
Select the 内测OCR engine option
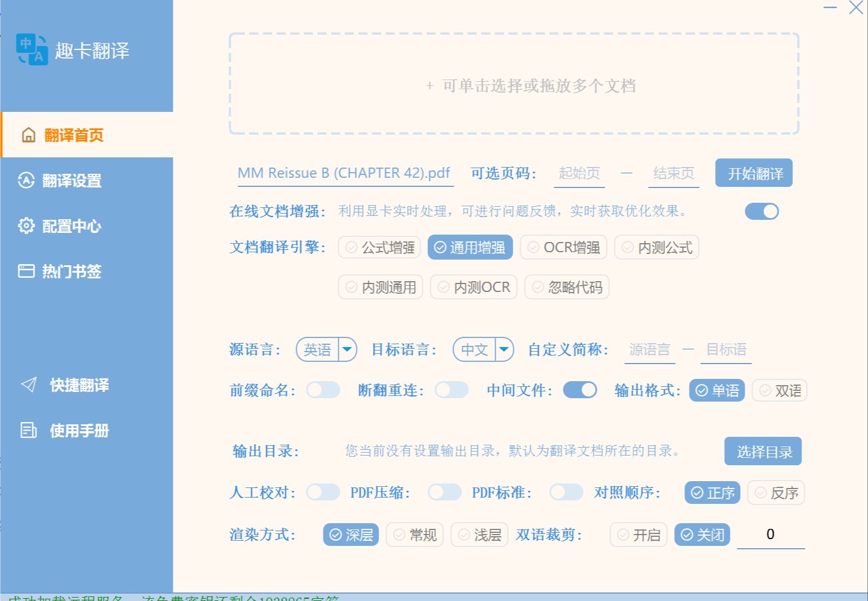pyautogui.click(x=474, y=287)
